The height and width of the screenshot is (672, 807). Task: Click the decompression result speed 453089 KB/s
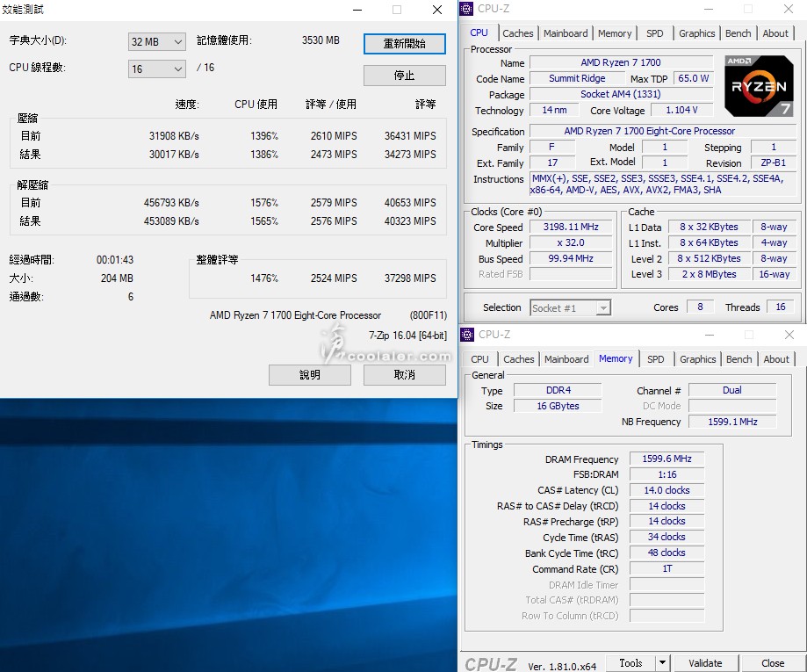point(171,220)
